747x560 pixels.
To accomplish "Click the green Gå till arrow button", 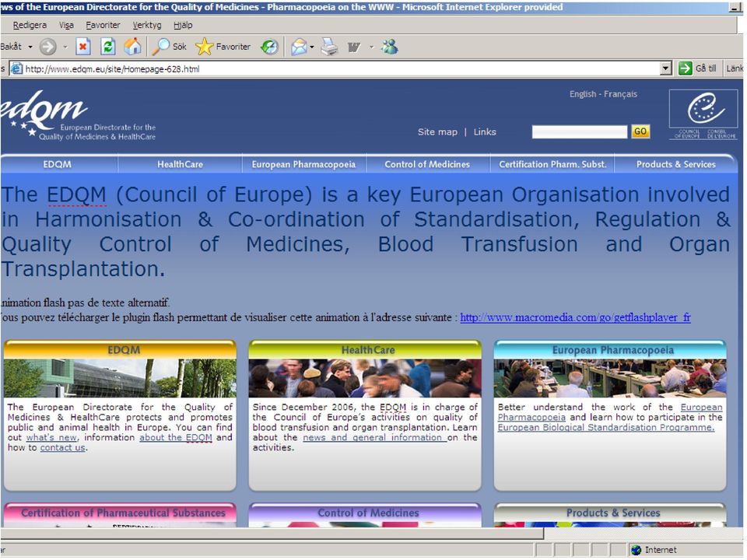I will (685, 68).
